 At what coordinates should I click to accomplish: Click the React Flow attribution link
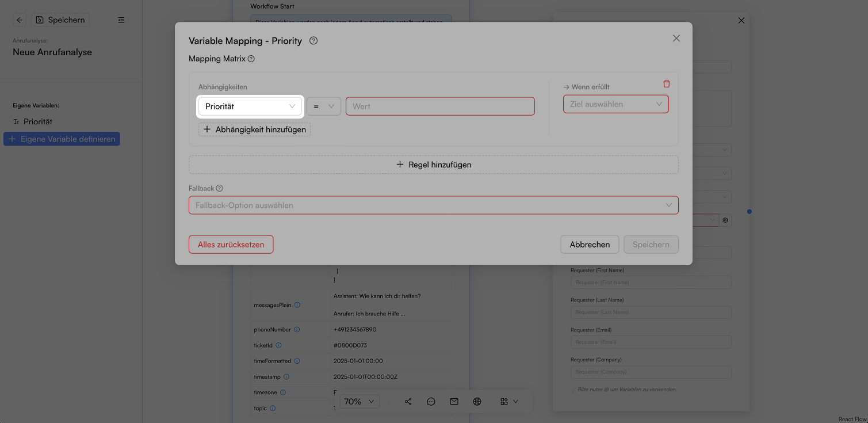tap(852, 420)
